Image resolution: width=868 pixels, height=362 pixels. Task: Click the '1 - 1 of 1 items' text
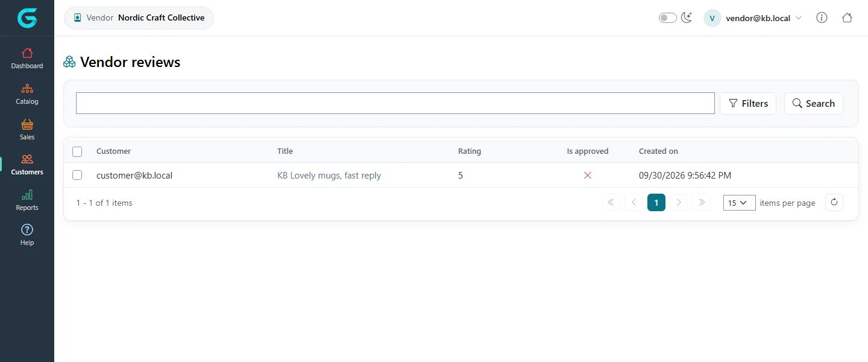click(x=104, y=203)
